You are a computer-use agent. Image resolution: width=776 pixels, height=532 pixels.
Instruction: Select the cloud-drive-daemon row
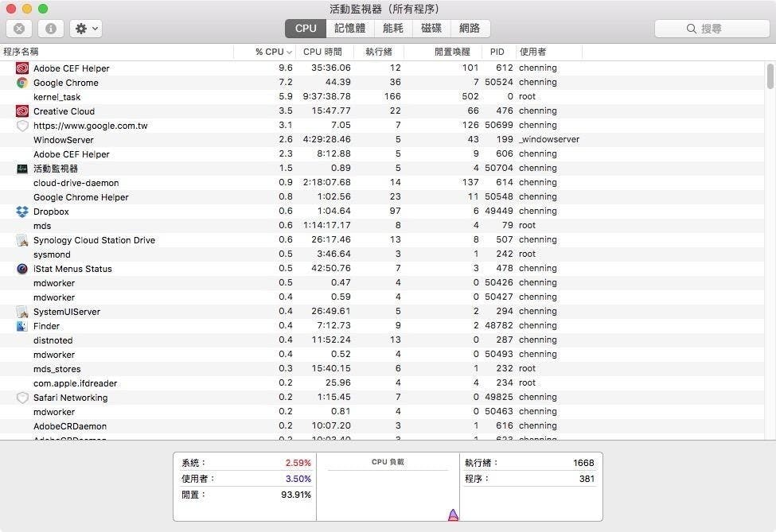(382, 183)
